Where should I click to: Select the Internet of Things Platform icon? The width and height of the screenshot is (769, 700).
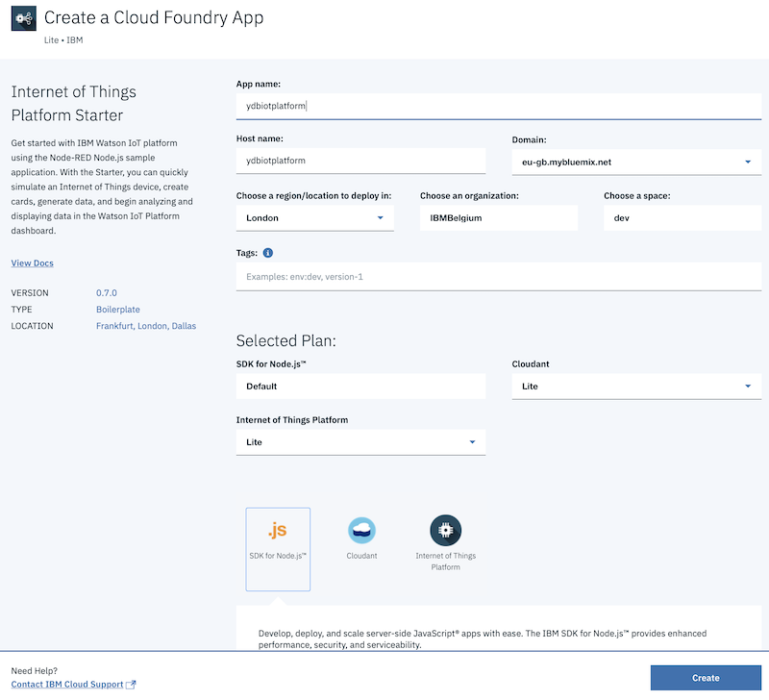445,530
